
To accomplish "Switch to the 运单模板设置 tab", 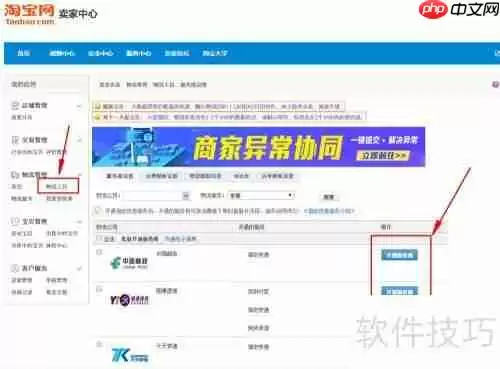I will coord(277,176).
